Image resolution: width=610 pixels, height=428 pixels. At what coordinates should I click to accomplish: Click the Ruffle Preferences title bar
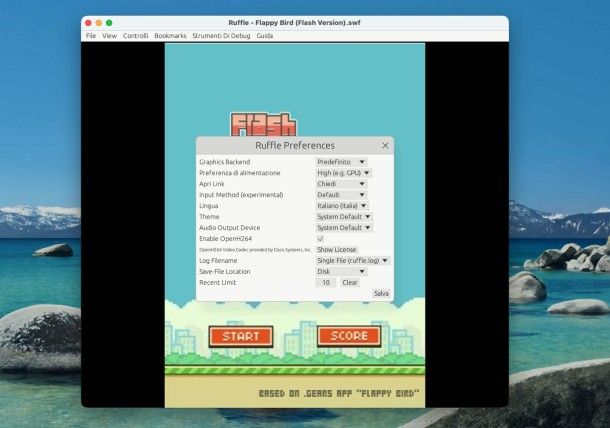coord(295,145)
